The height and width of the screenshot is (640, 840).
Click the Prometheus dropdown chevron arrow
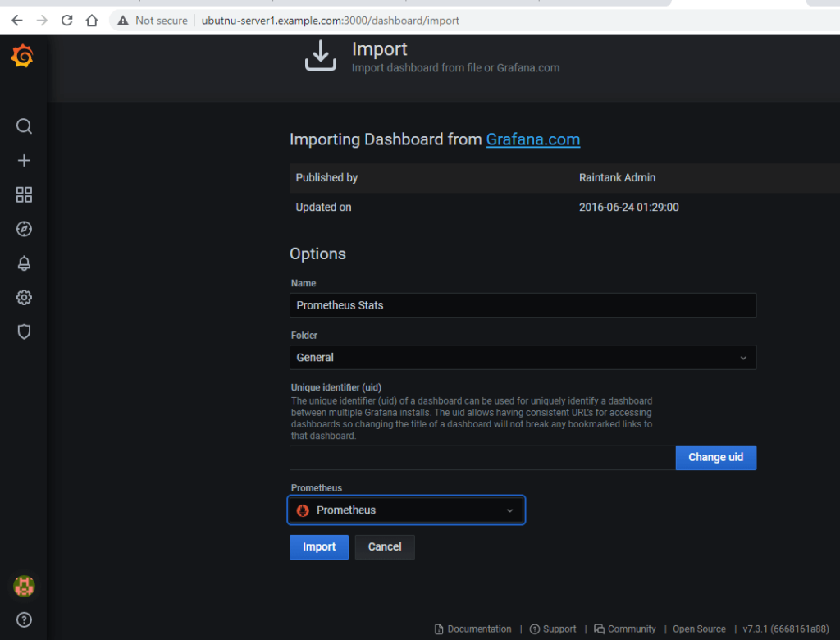pyautogui.click(x=509, y=511)
